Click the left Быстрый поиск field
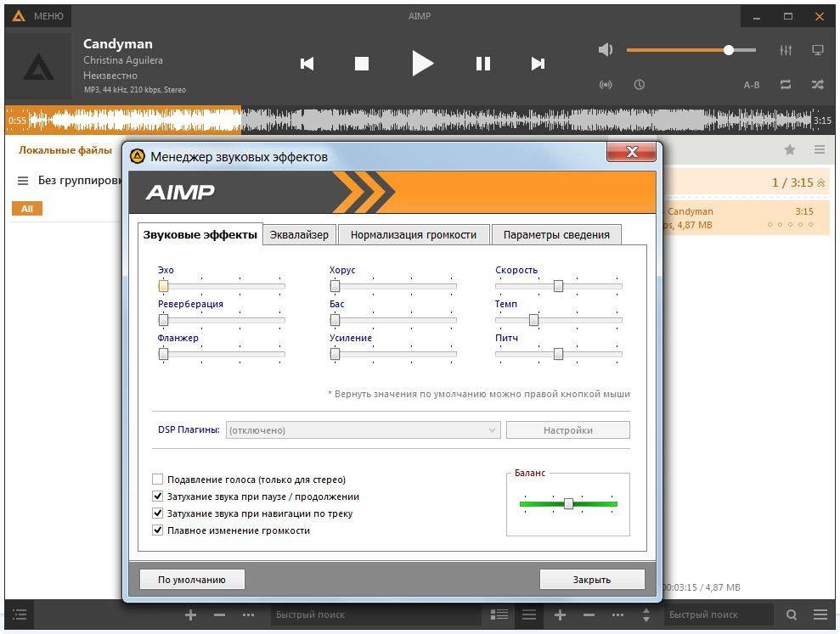 pyautogui.click(x=375, y=614)
